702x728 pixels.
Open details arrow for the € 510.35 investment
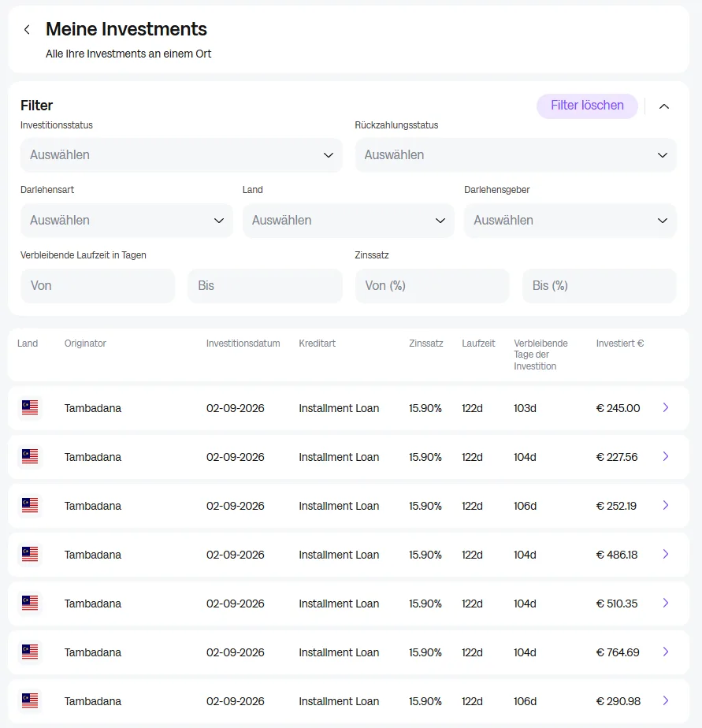(x=665, y=603)
